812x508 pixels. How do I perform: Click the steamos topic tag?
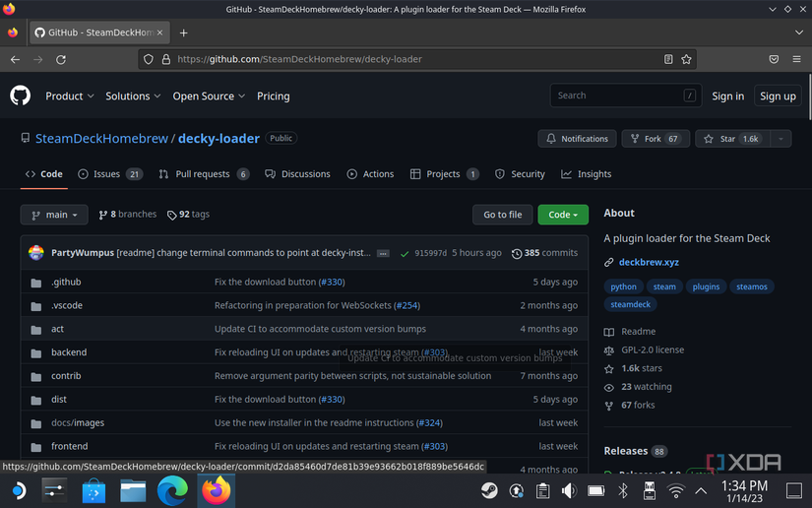(x=752, y=286)
